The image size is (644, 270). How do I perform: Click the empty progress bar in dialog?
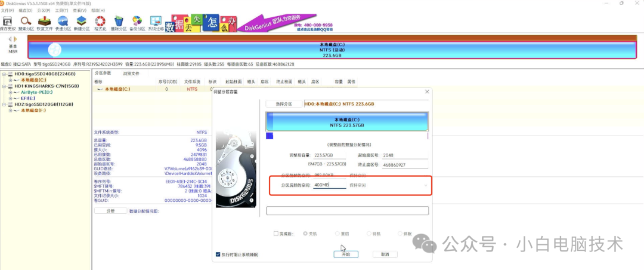(x=348, y=211)
